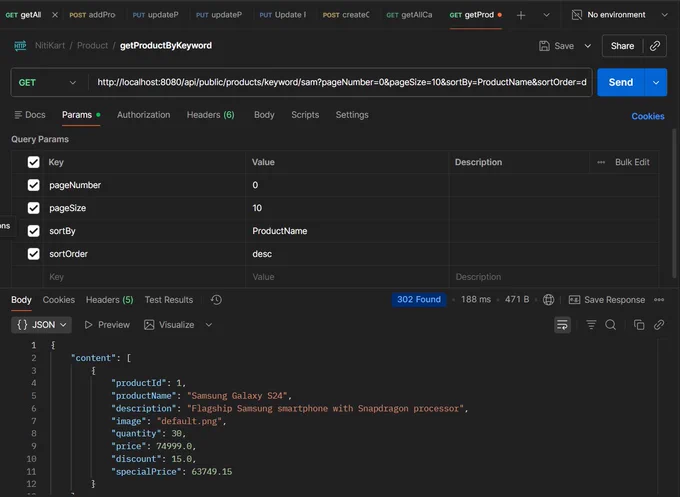The image size is (680, 497).
Task: Click the pageSize value 10
Action: (x=347, y=208)
